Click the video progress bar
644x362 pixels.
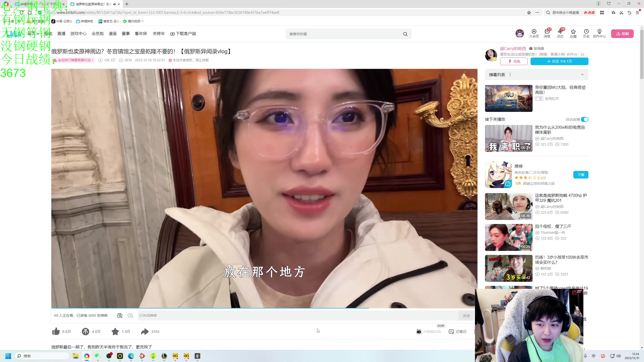264,308
